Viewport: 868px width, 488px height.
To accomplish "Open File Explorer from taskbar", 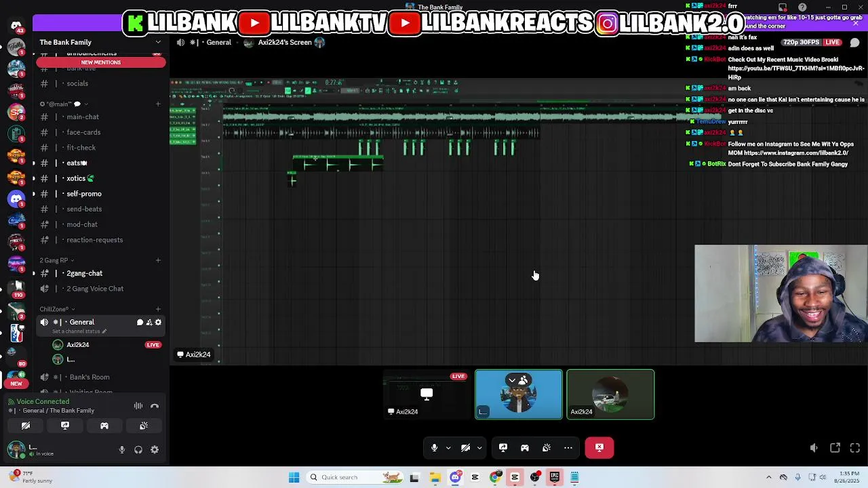I will tap(435, 477).
